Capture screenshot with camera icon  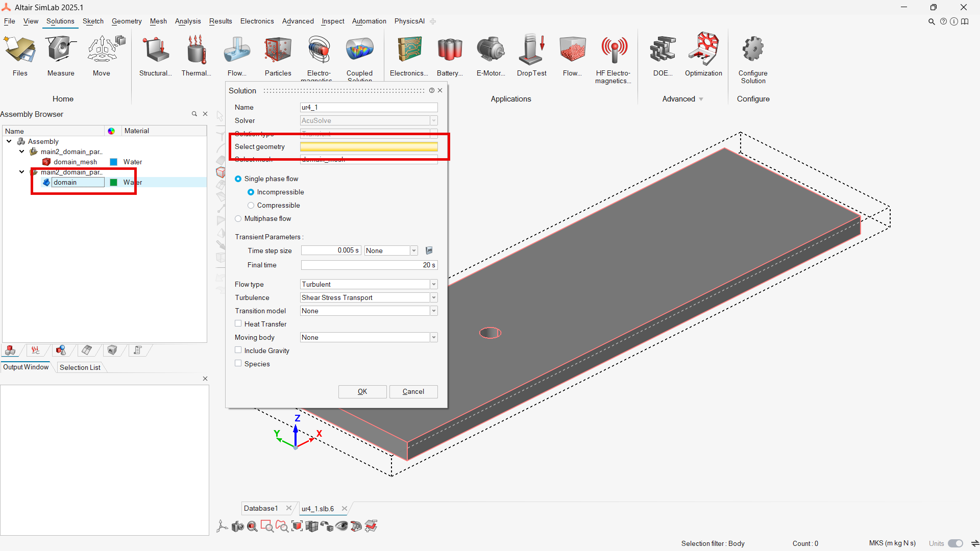tap(237, 526)
